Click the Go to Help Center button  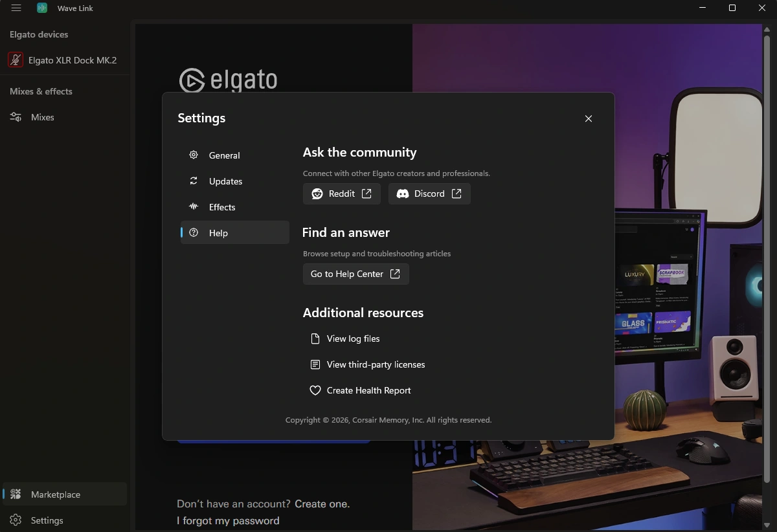click(x=356, y=274)
